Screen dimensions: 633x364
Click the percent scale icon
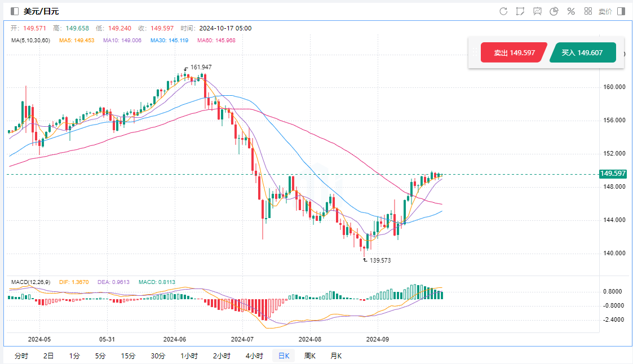[x=571, y=11]
